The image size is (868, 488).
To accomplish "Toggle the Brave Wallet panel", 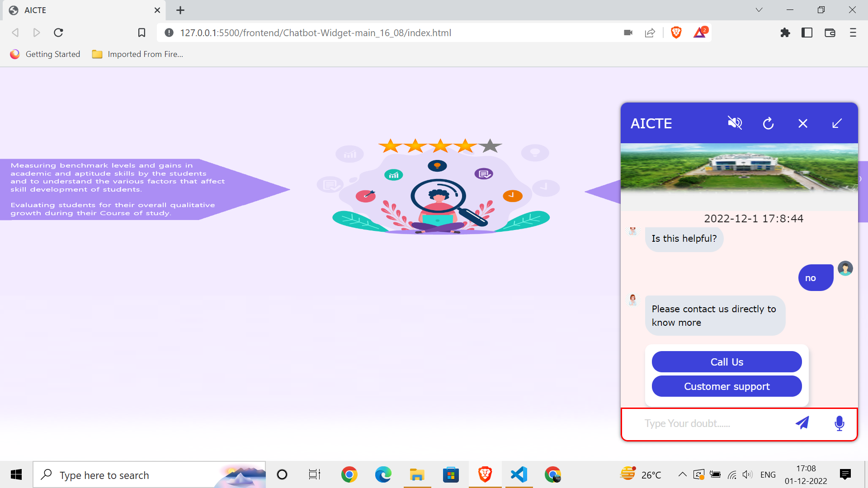I will coord(830,33).
